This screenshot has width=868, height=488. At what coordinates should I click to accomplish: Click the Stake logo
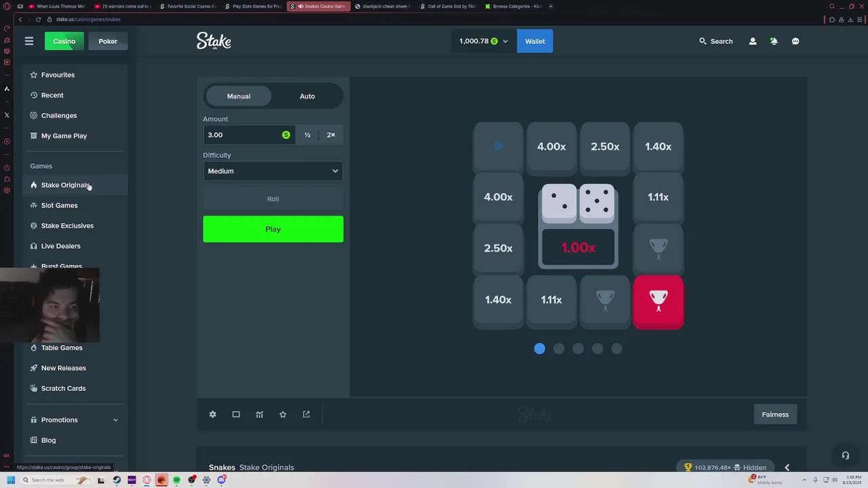(x=214, y=41)
